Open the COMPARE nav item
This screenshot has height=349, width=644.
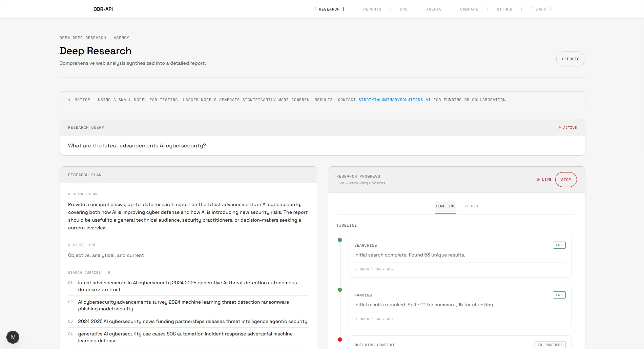(x=469, y=9)
